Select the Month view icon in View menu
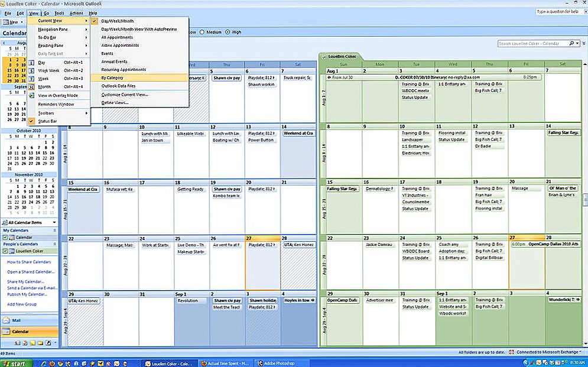588x367 pixels. [31, 87]
